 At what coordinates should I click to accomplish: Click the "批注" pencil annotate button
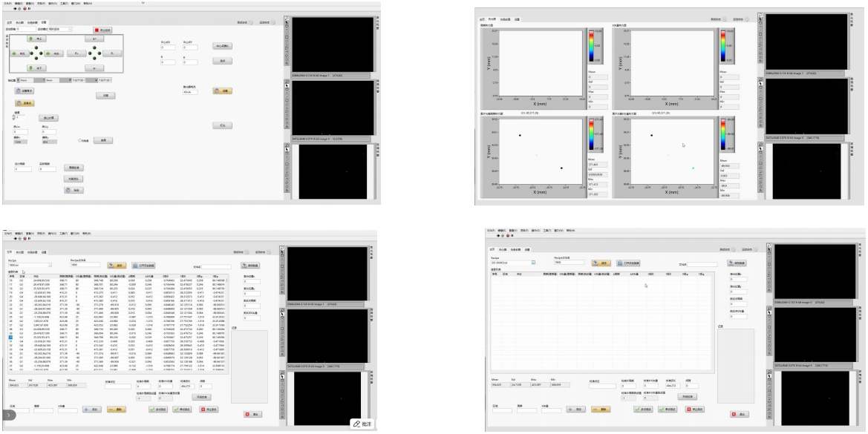click(x=365, y=422)
